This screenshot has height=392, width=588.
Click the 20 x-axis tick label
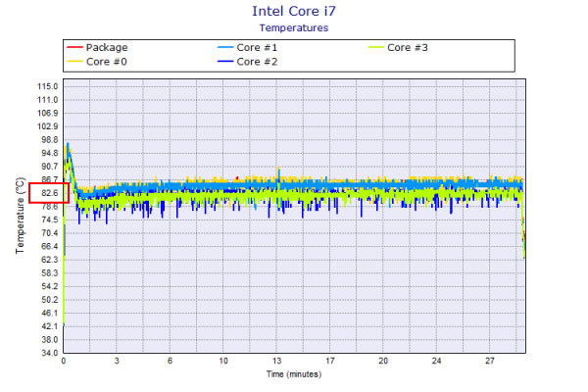coord(383,361)
